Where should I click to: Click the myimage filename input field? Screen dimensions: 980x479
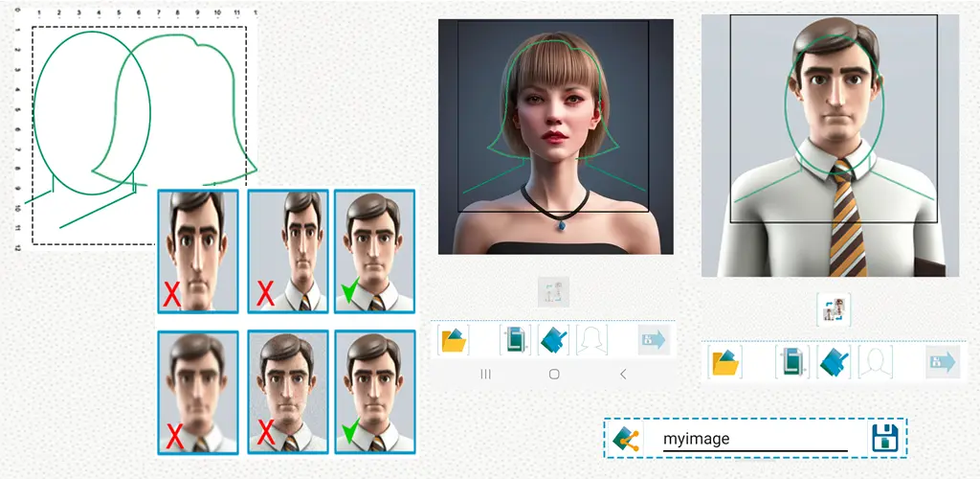click(x=755, y=440)
